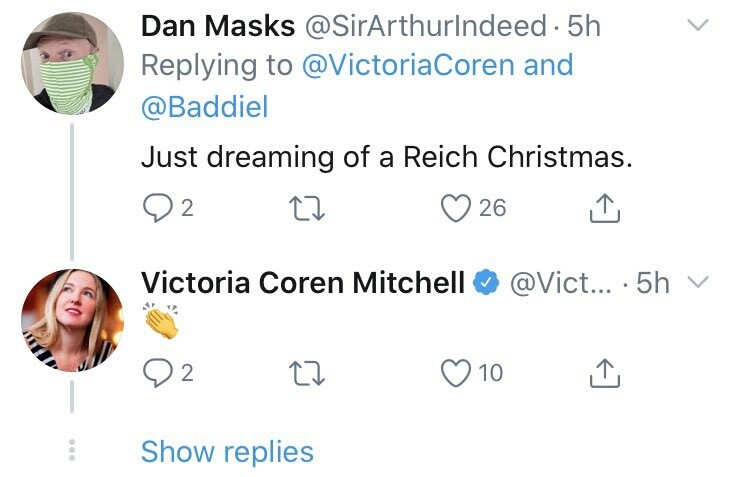Screen dimensions: 739x477
Task: Open the dropdown menu on Victoria's tweet
Action: pyautogui.click(x=699, y=284)
